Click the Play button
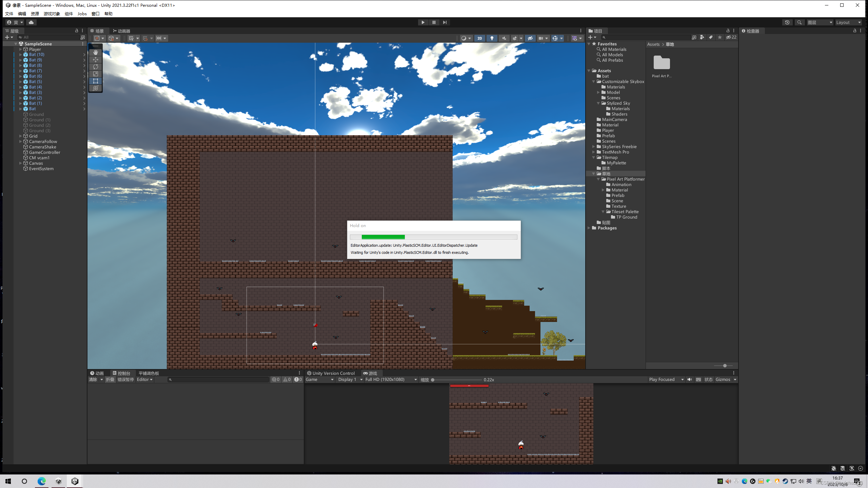 [423, 22]
